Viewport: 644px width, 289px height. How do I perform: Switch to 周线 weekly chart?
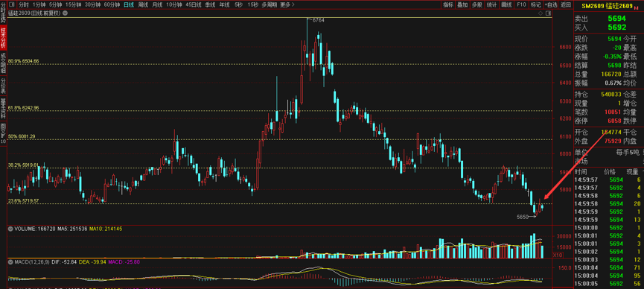(x=143, y=5)
